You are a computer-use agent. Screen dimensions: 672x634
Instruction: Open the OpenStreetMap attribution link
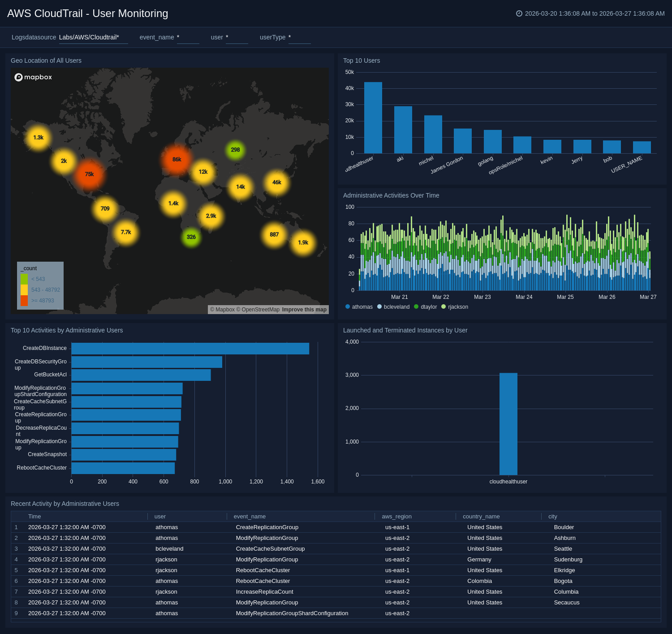coord(260,310)
